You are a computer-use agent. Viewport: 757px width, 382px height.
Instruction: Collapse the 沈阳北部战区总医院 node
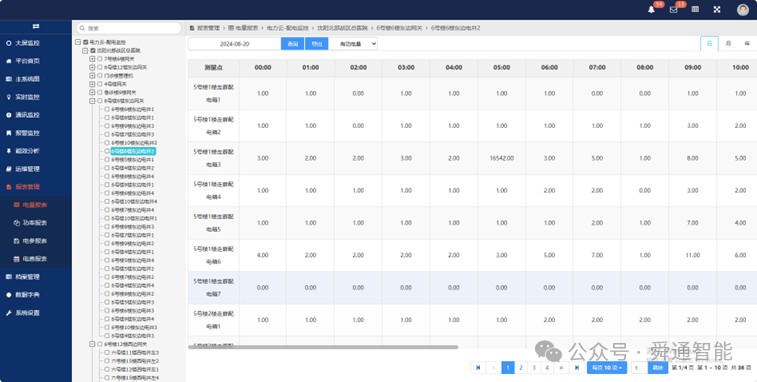85,50
